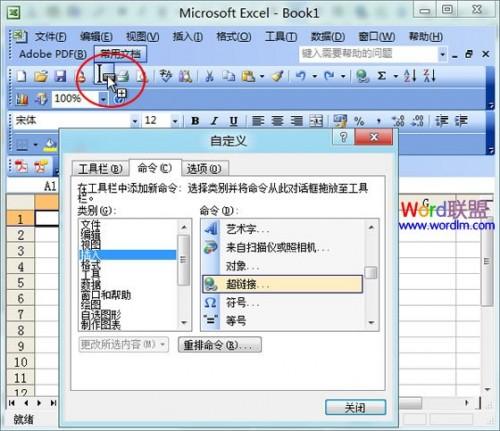Screen dimensions: 500x431
Task: Toggle Italic formatting
Action: tap(214, 121)
